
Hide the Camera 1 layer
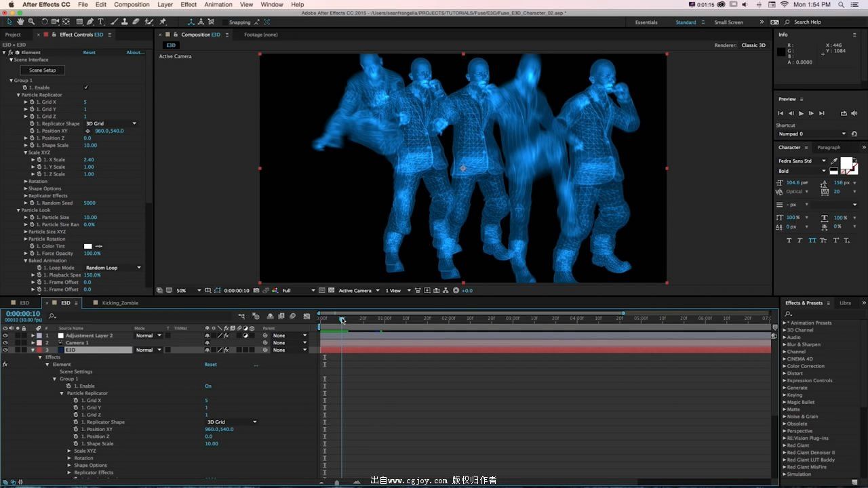5,343
